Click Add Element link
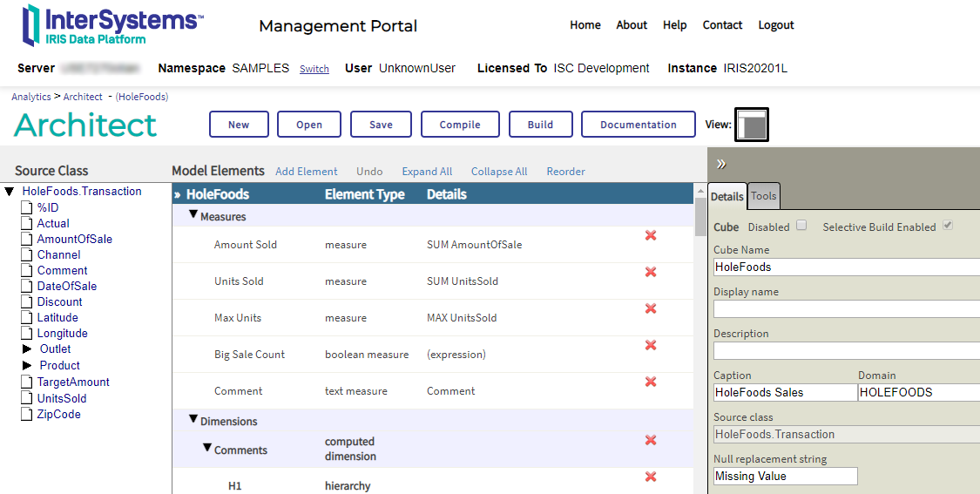 coord(307,172)
